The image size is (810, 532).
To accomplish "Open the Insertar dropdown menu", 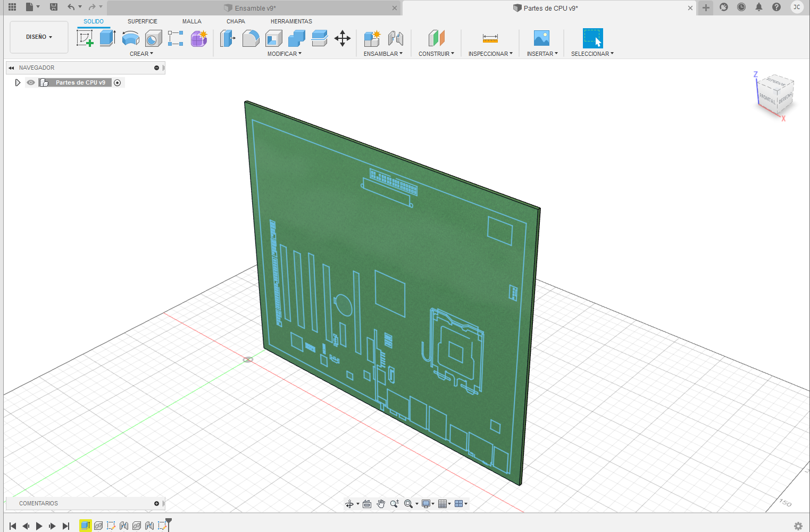I will click(542, 54).
